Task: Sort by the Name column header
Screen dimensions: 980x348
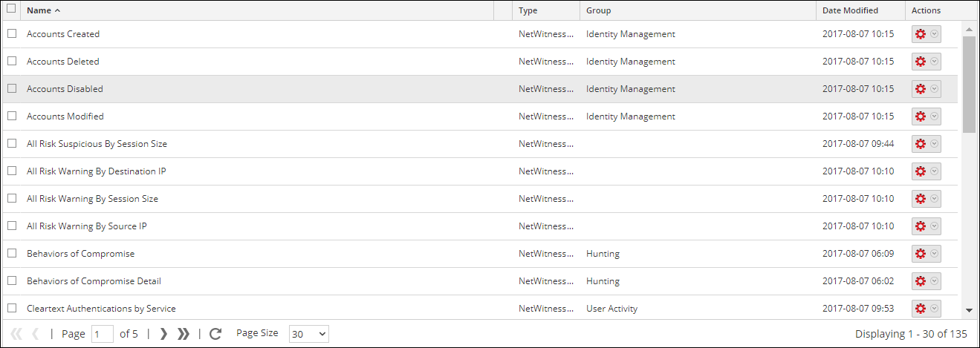Action: pyautogui.click(x=40, y=10)
